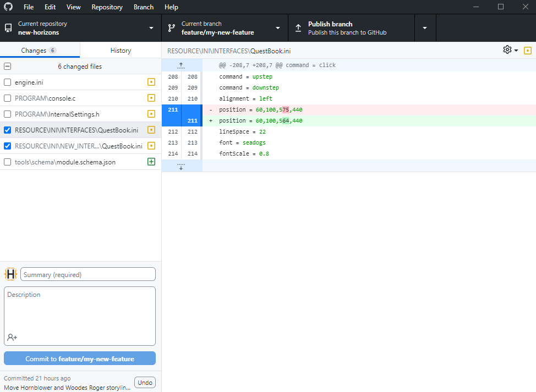Viewport: 536px width, 392px height.
Task: Click the add co-authors icon
Action: coord(12,338)
